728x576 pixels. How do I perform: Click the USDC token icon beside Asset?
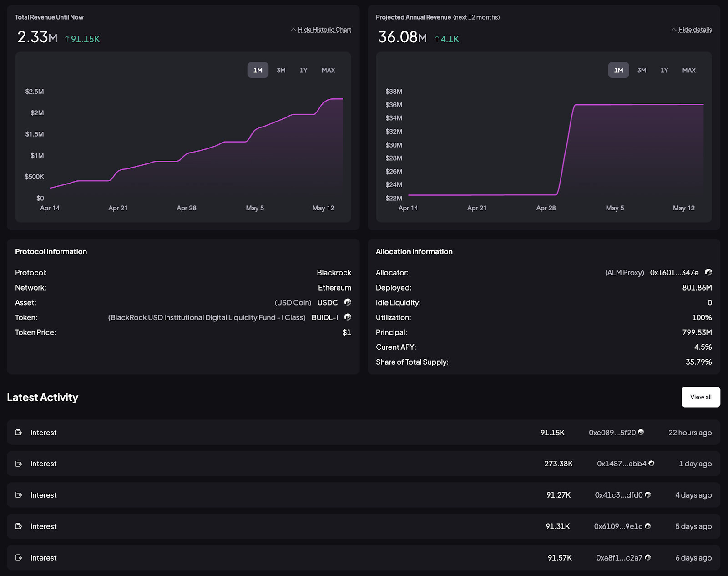(347, 302)
